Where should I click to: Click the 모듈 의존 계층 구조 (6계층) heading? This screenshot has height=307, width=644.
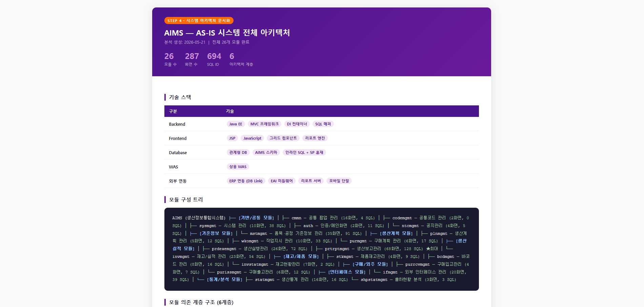[x=201, y=302]
